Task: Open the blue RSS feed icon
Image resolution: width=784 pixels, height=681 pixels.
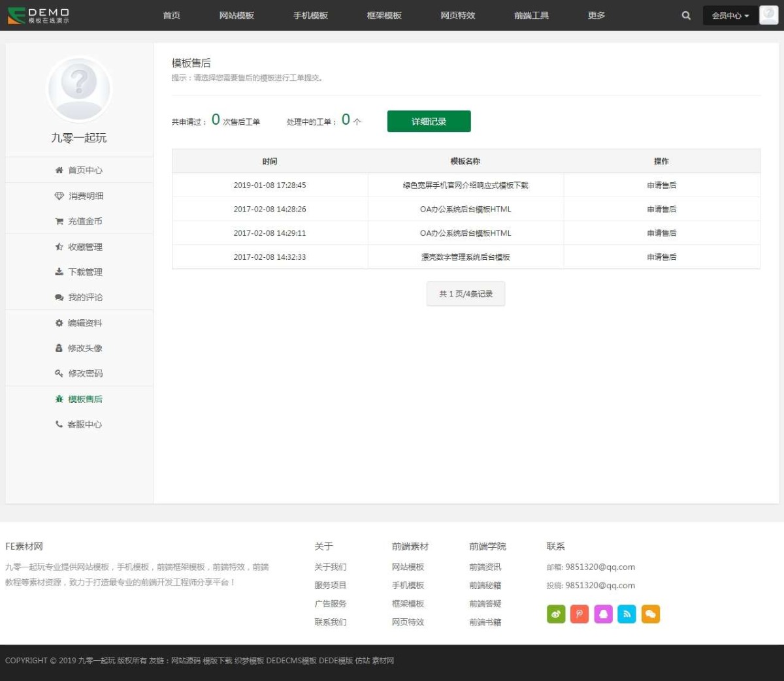Action: [627, 614]
